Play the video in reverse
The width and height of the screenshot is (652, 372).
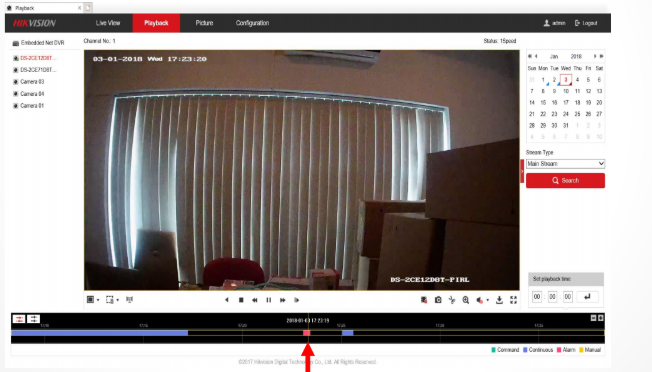[227, 300]
